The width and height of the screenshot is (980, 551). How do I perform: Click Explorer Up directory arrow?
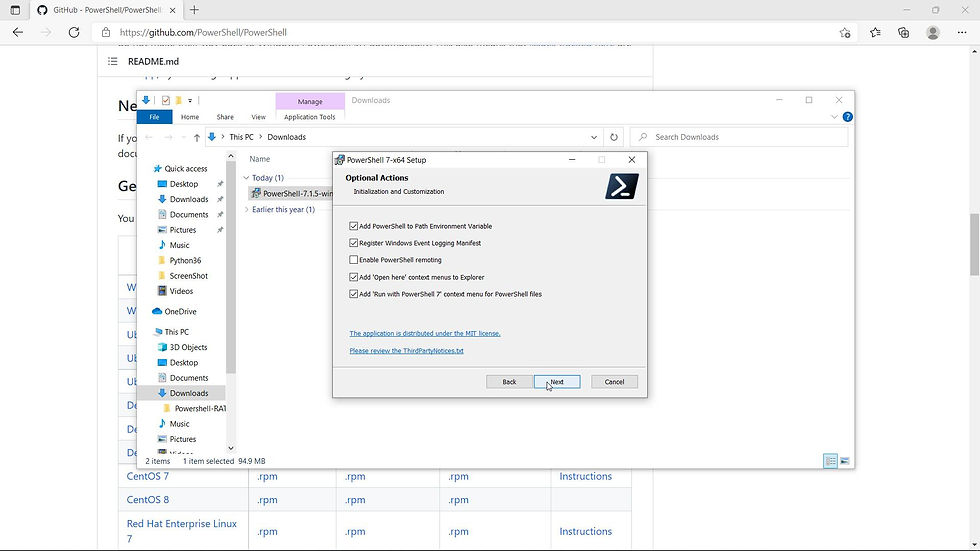coord(197,137)
